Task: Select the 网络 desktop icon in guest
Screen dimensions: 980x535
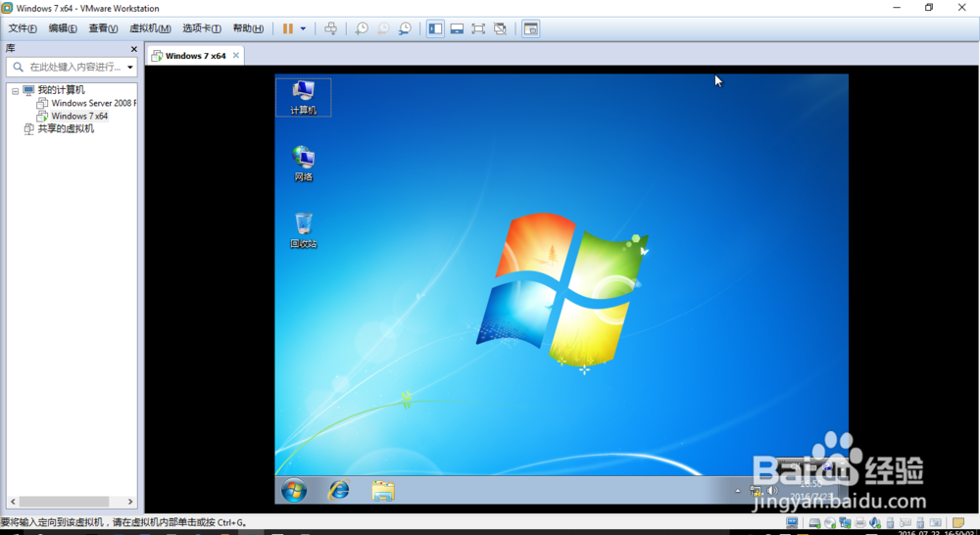Action: point(303,164)
